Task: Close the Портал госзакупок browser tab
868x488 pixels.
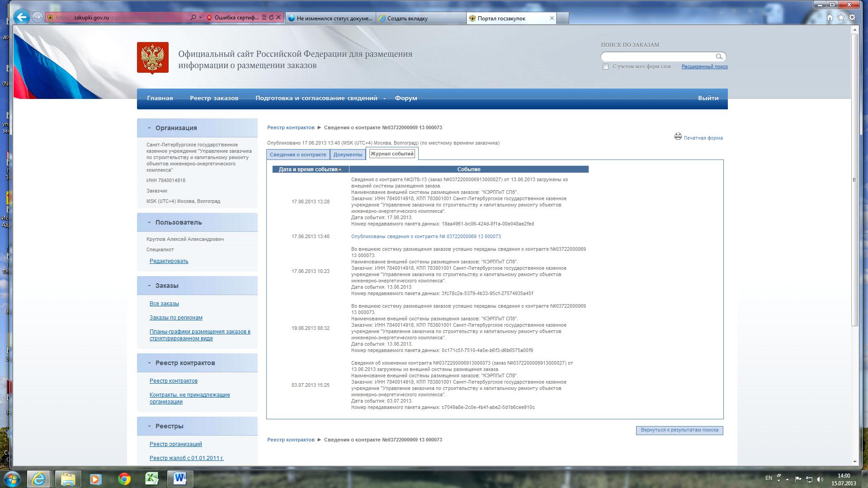Action: [x=552, y=18]
